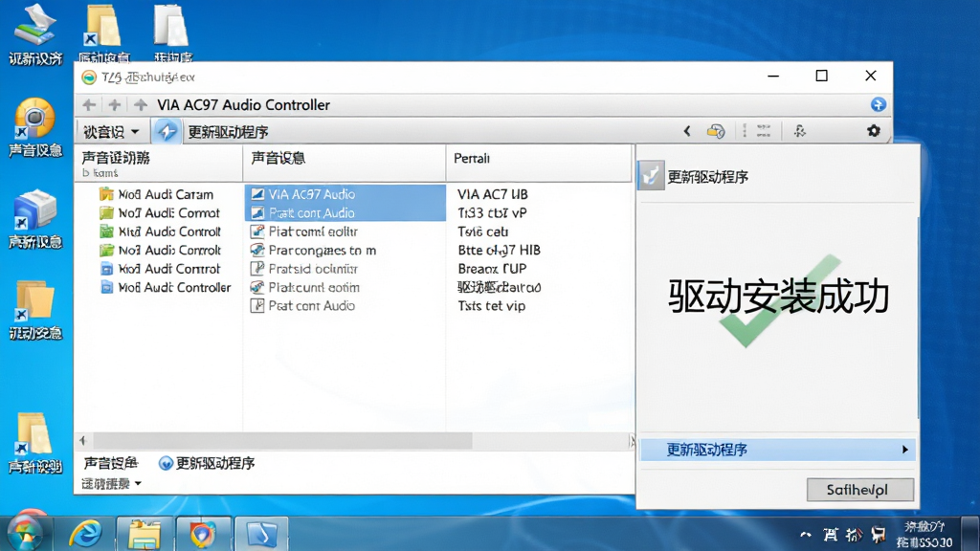980x551 pixels.
Task: Click the first column header in the list
Action: click(x=159, y=164)
